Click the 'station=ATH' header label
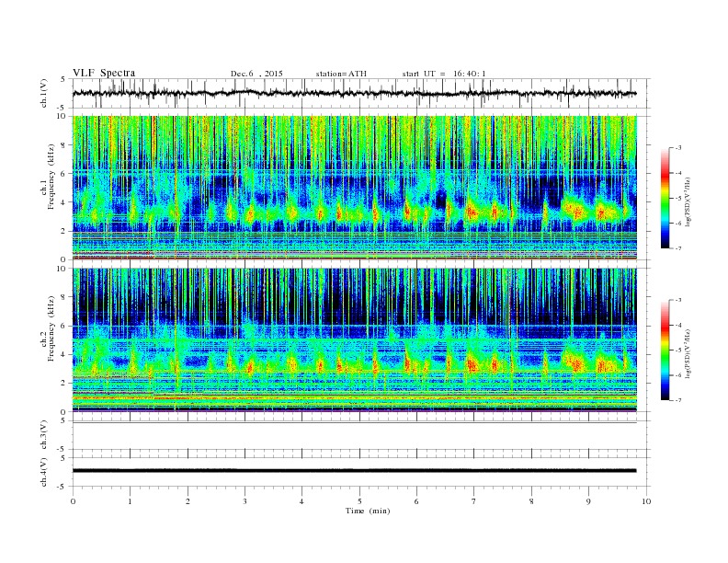The width and height of the screenshot is (728, 563). pyautogui.click(x=341, y=74)
